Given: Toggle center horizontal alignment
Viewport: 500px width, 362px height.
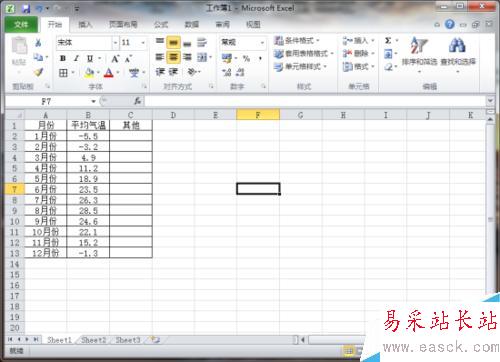Looking at the screenshot, I should click(173, 57).
